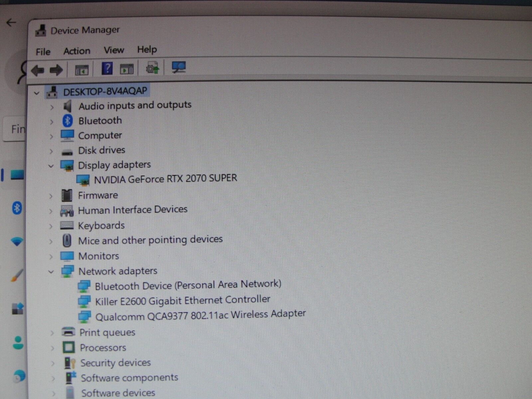Screen dimensions: 532x399
Task: Expand the Keyboards category chevron
Action: 51,226
